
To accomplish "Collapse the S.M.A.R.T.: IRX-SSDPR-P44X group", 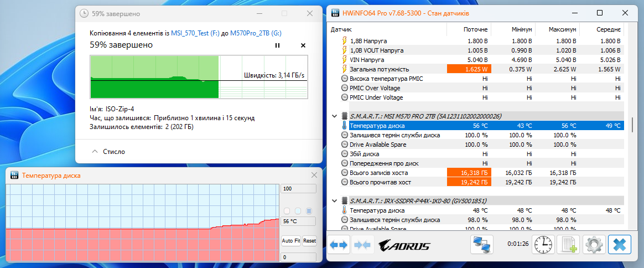I will point(334,201).
